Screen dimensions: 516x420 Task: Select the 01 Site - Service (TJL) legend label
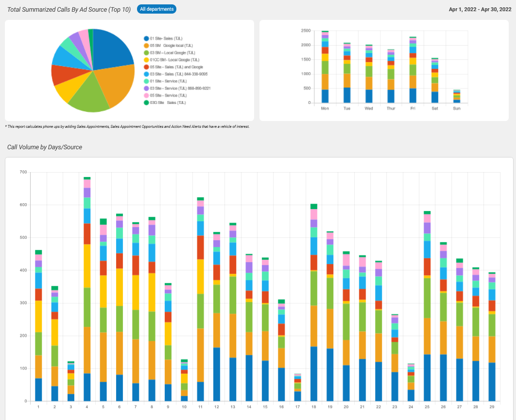(x=168, y=81)
